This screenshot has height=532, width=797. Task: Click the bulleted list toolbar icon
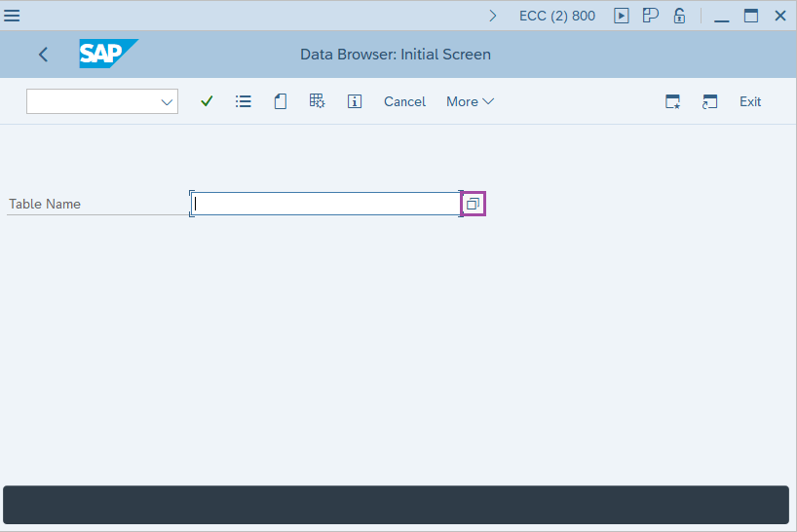click(244, 101)
